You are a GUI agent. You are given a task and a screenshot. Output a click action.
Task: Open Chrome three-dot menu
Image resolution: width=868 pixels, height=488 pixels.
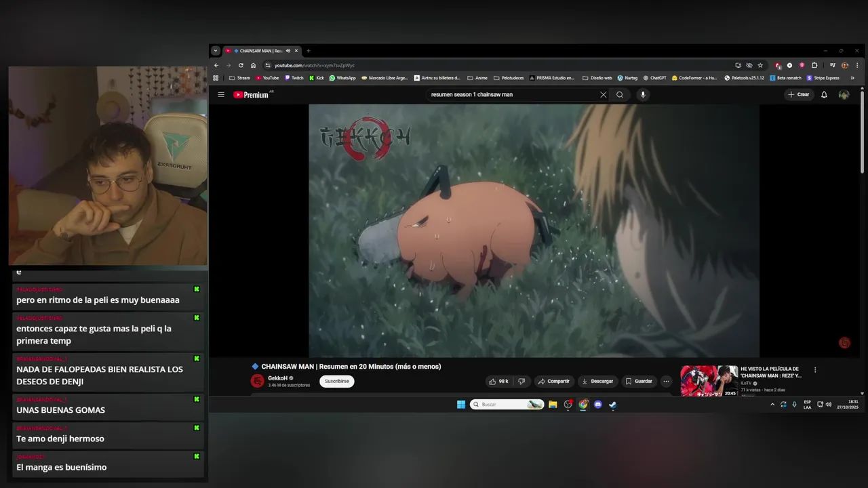(x=856, y=66)
